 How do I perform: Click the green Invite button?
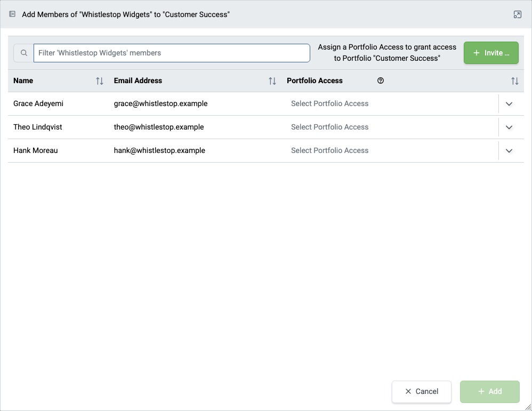pos(491,53)
